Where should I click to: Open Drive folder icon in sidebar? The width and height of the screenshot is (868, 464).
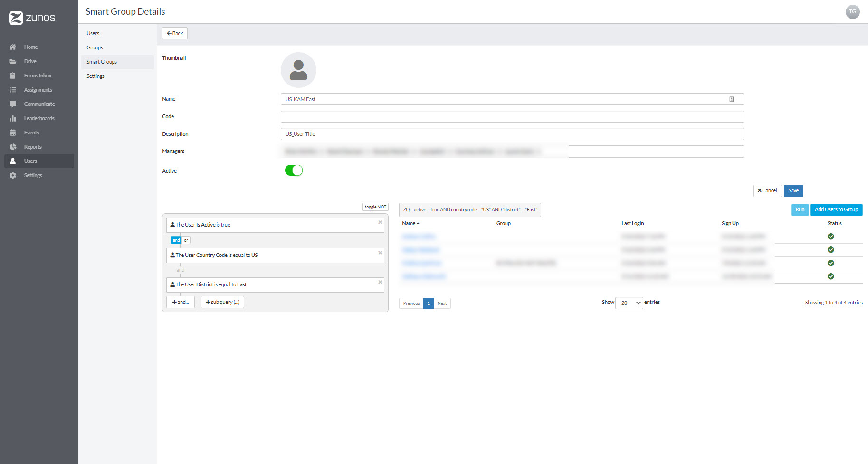click(13, 61)
